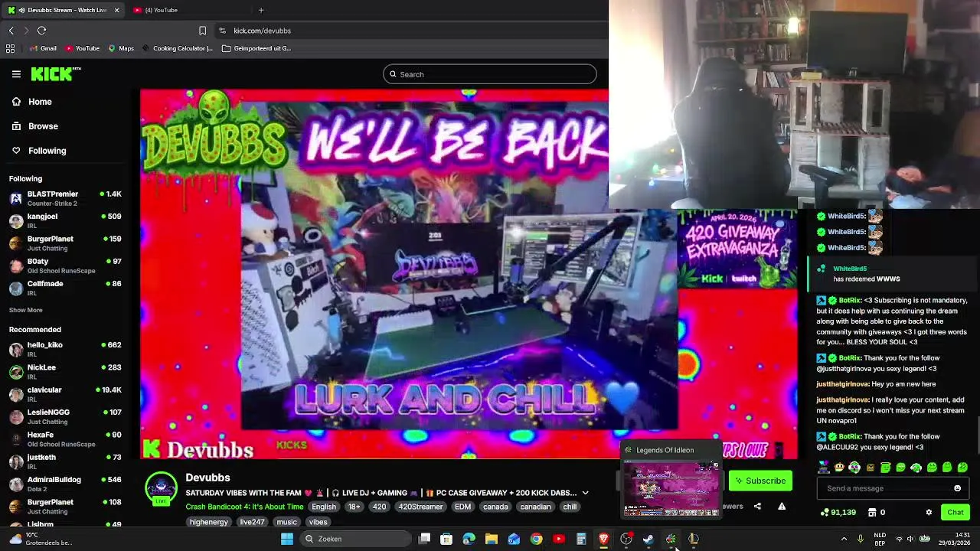Viewport: 980px width, 551px height.
Task: Open the Maps bookmark
Action: (121, 48)
